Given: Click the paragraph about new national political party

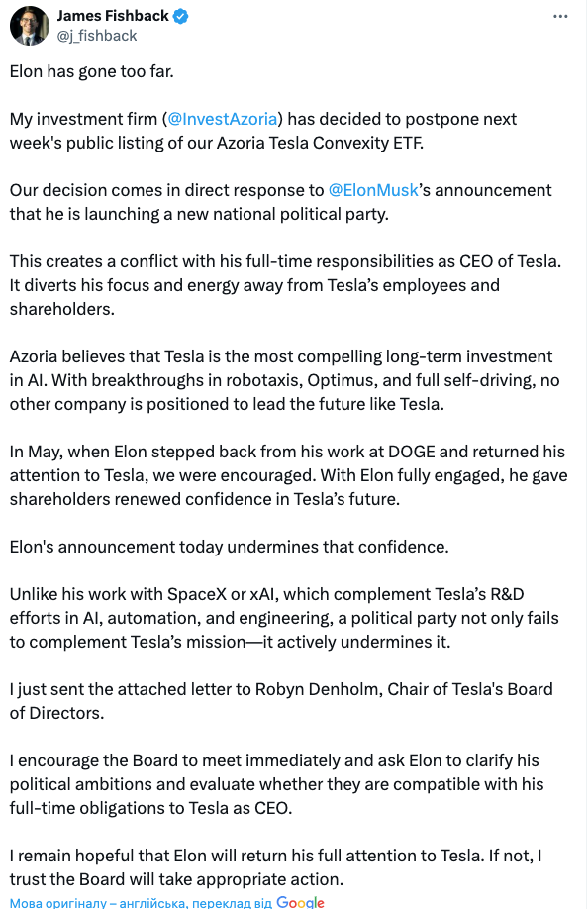Looking at the screenshot, I should tap(281, 202).
